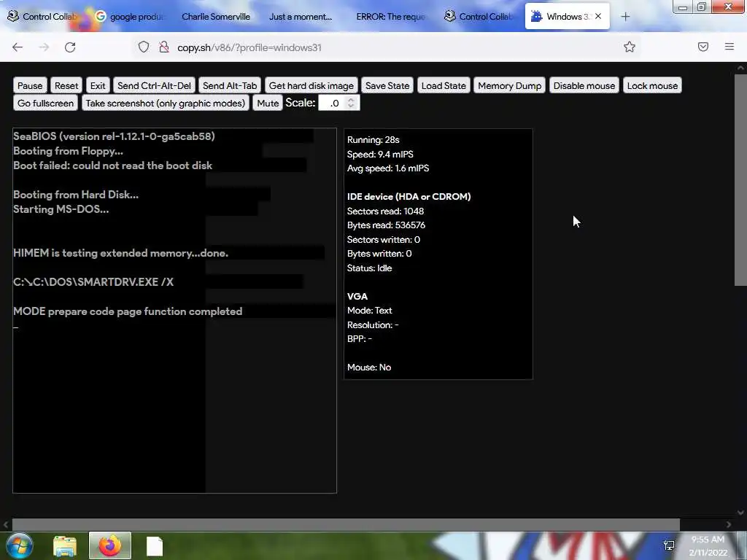Select the 'Speed: 9.4 mIPS' text
This screenshot has height=560, width=747.
[380, 155]
